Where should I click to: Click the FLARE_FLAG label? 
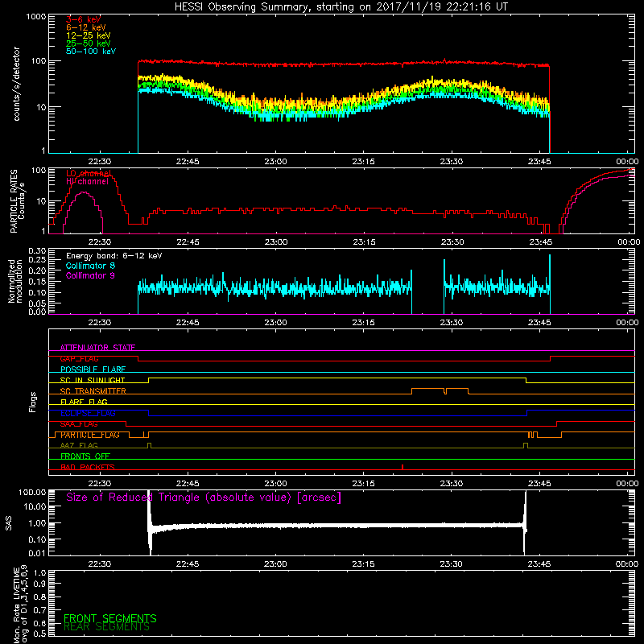[84, 402]
